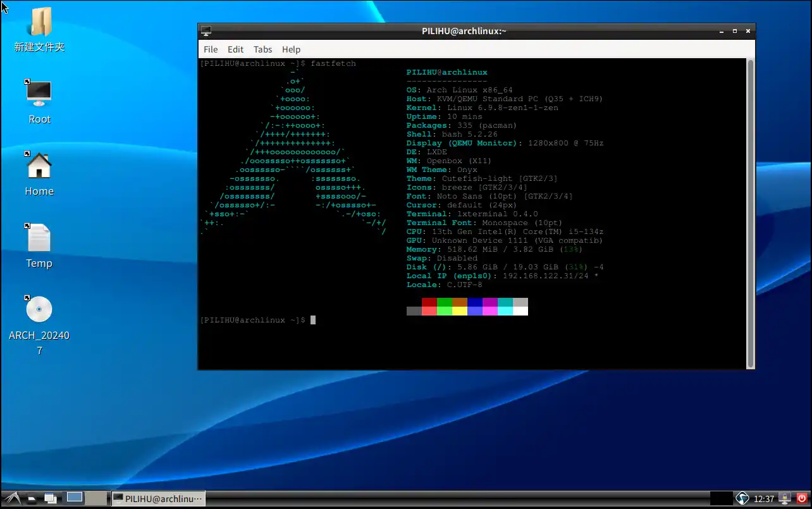Open the Edit menu in terminal
Viewport: 812px width, 509px height.
(235, 49)
